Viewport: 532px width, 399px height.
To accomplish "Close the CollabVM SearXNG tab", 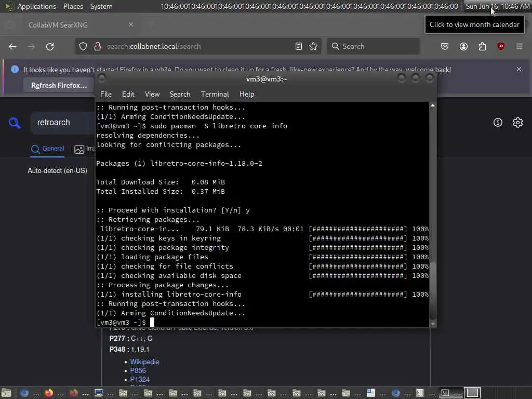I will pyautogui.click(x=131, y=24).
